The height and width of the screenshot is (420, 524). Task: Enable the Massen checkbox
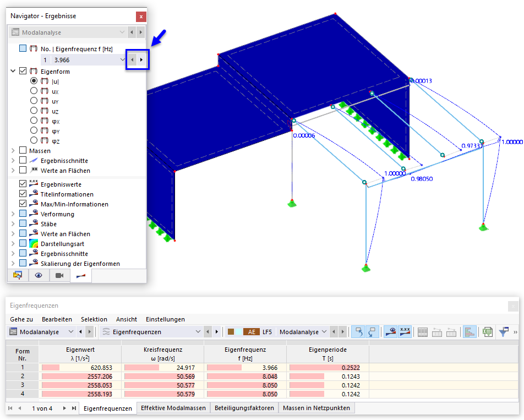coord(23,150)
